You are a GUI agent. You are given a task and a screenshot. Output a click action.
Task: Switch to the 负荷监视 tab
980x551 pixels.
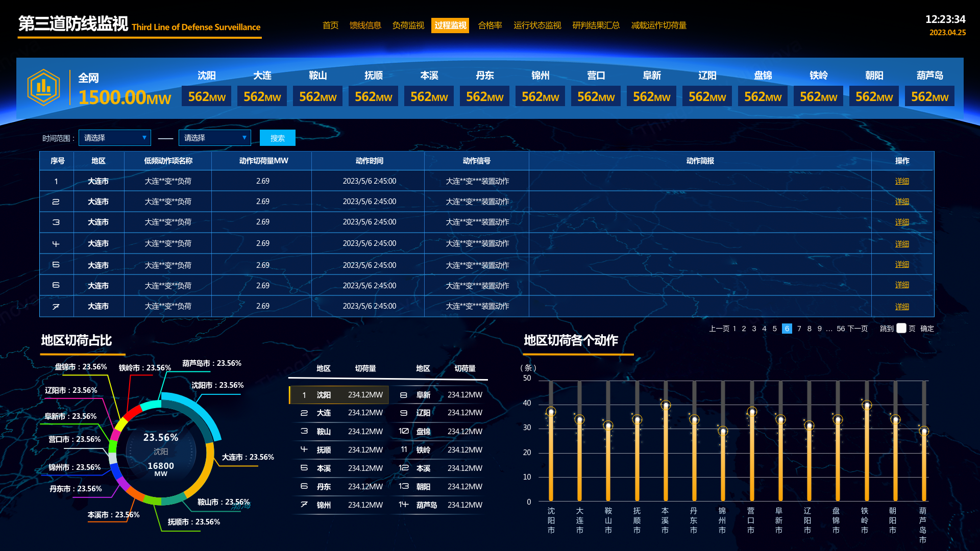coord(408,26)
